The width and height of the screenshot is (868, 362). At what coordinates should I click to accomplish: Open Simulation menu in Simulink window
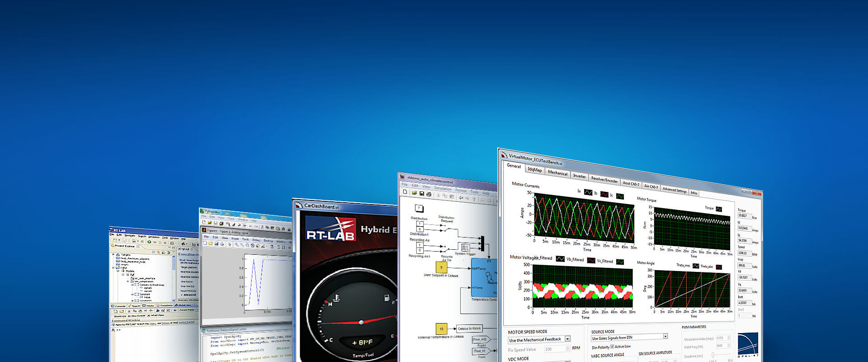click(443, 189)
